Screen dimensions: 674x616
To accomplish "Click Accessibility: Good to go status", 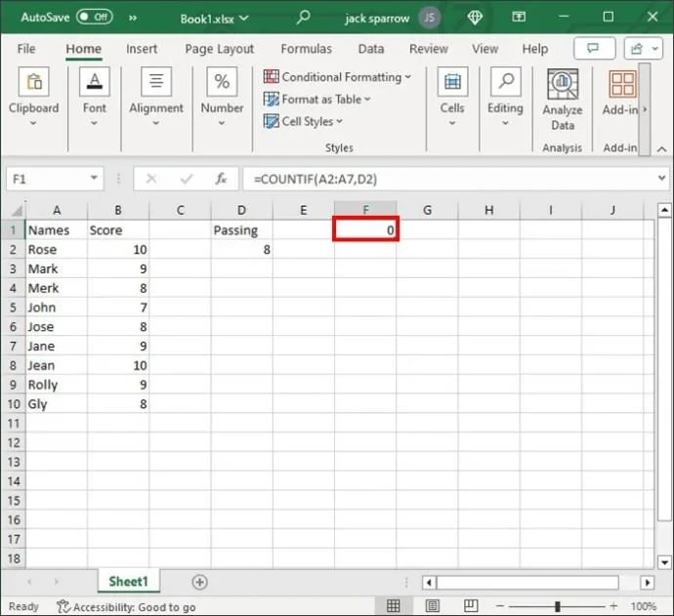I will [126, 606].
